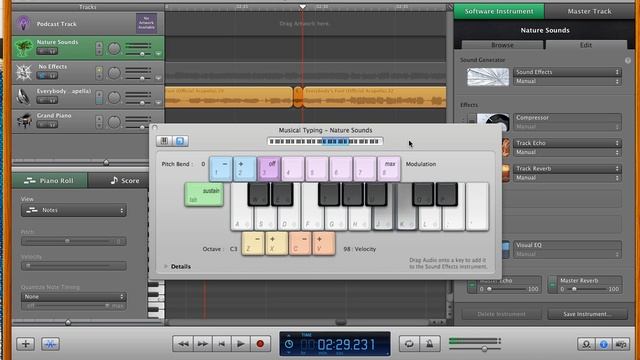Add a new track with plus button
Screen dimensions: 640x360
[x=25, y=344]
